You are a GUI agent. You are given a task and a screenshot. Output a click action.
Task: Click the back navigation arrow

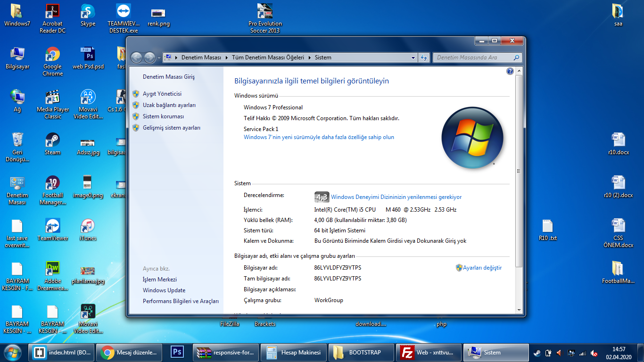click(x=136, y=58)
